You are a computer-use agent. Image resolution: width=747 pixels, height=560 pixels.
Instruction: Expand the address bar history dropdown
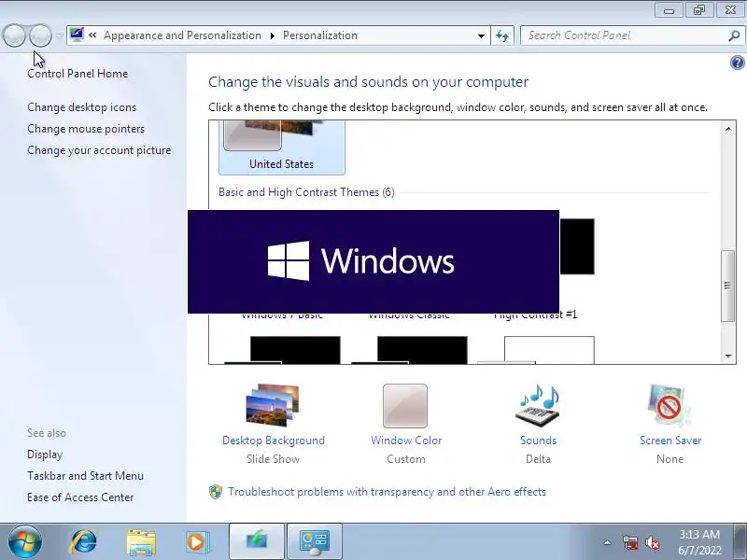pyautogui.click(x=481, y=35)
